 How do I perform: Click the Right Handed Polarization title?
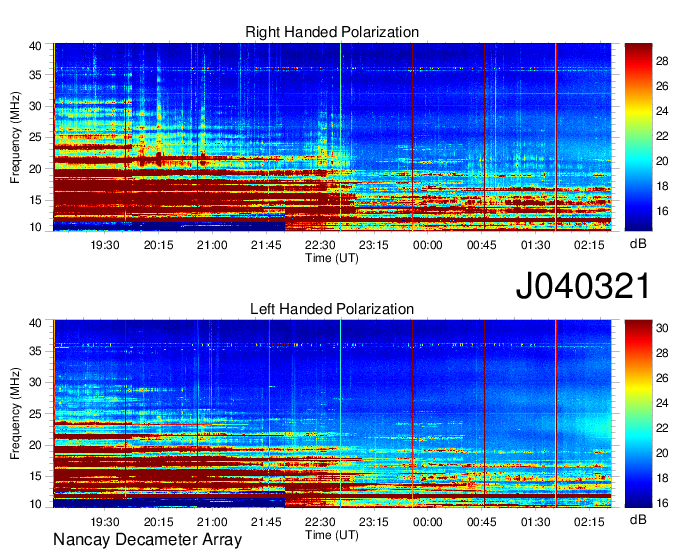tap(332, 32)
